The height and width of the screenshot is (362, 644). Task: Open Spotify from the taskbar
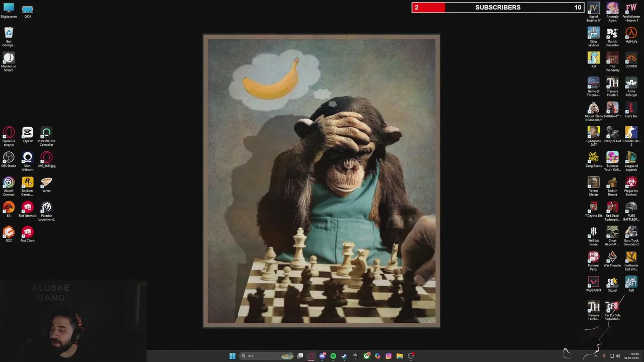tap(333, 356)
